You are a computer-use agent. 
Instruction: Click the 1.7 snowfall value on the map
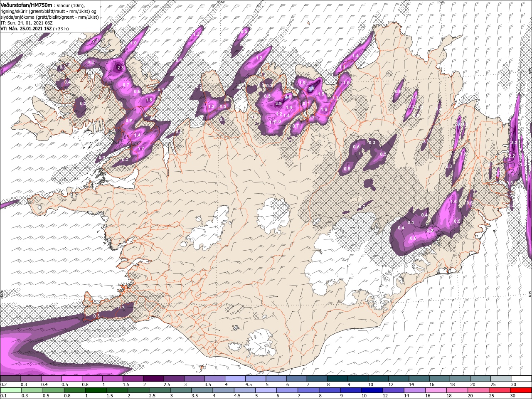pyautogui.click(x=141, y=148)
